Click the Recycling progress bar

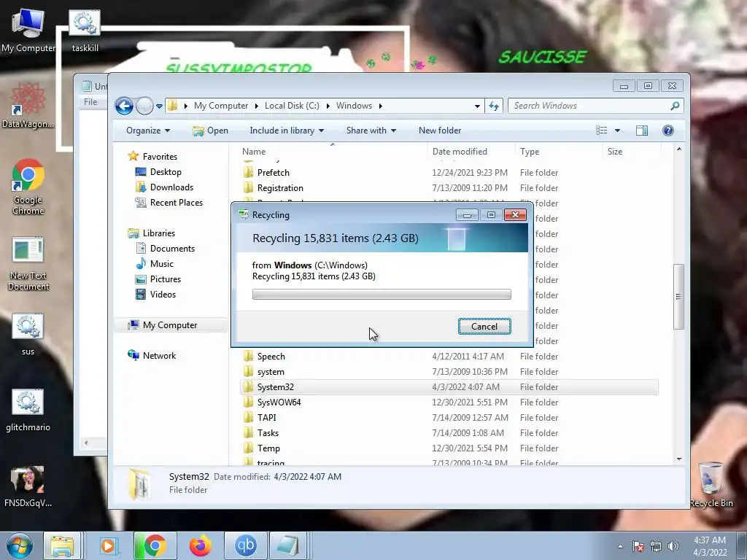[382, 295]
